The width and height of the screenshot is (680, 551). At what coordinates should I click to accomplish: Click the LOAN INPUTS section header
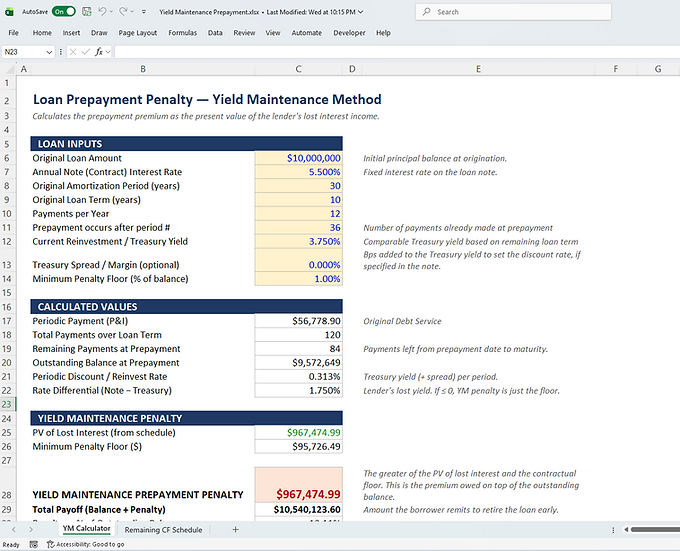tap(186, 144)
